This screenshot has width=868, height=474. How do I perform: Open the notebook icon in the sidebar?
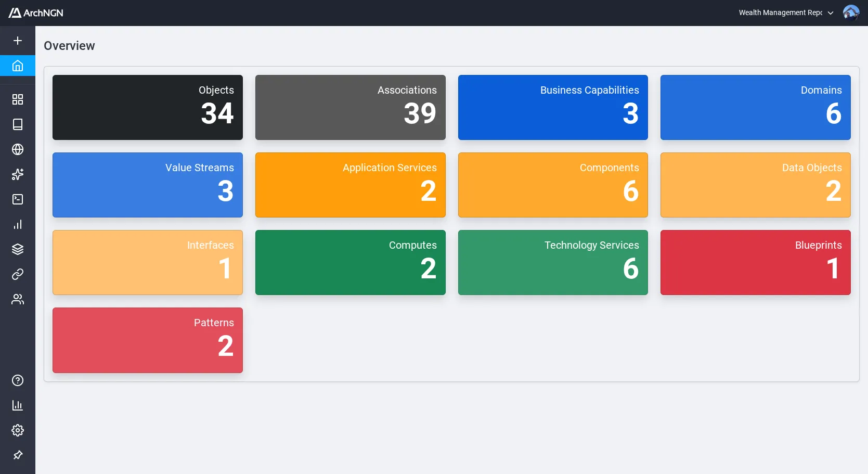pos(17,124)
